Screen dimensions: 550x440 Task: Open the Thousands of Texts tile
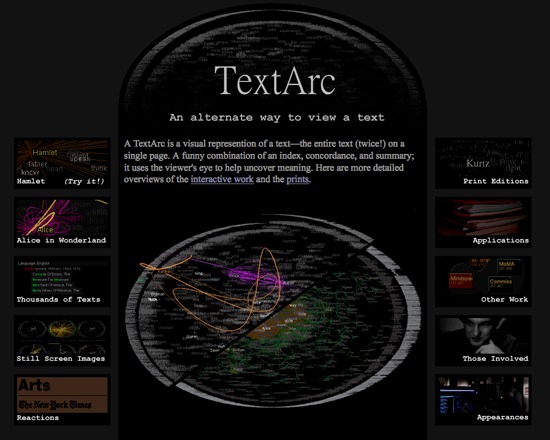pos(62,281)
